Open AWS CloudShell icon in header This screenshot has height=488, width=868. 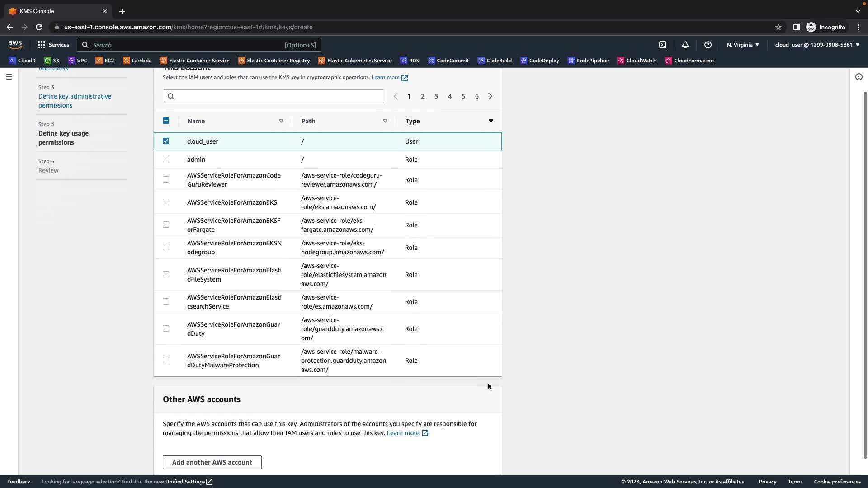(663, 45)
